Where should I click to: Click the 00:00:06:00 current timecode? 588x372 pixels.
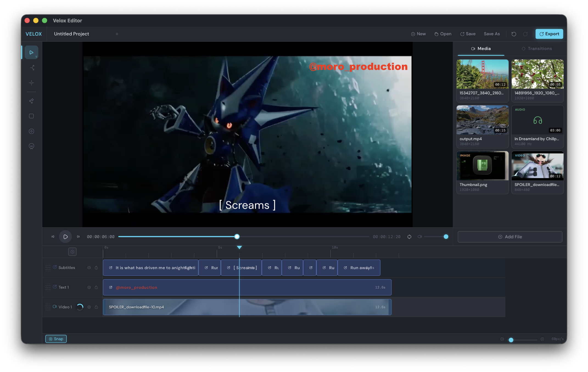pyautogui.click(x=101, y=237)
